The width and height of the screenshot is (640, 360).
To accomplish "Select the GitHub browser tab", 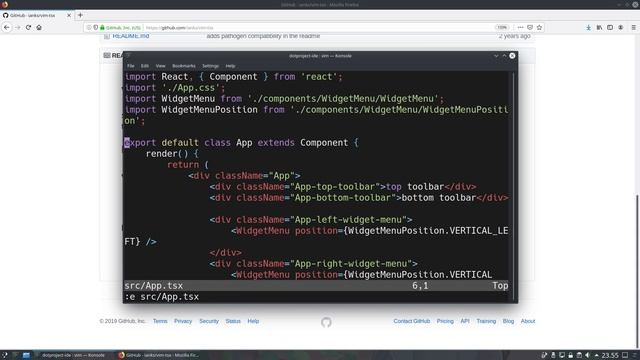I will pos(37,15).
